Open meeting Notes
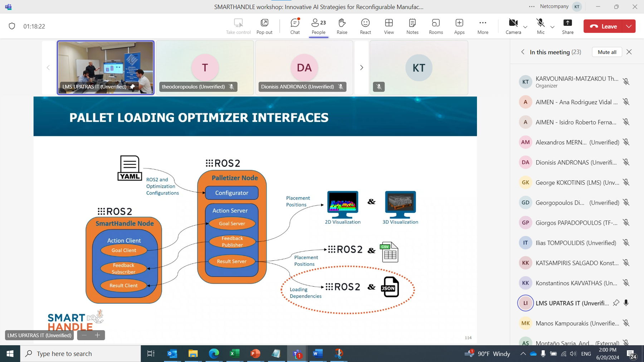Viewport: 644px width, 362px height. click(x=412, y=26)
